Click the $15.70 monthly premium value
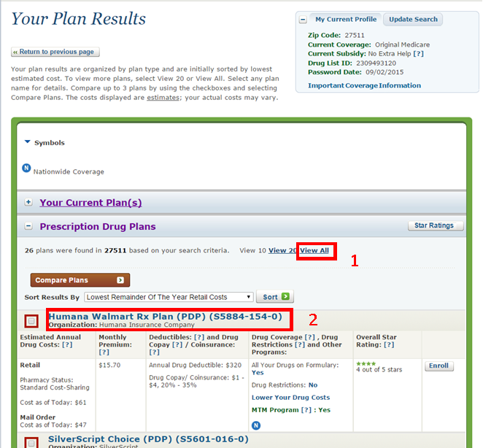483x448 pixels. (x=109, y=365)
